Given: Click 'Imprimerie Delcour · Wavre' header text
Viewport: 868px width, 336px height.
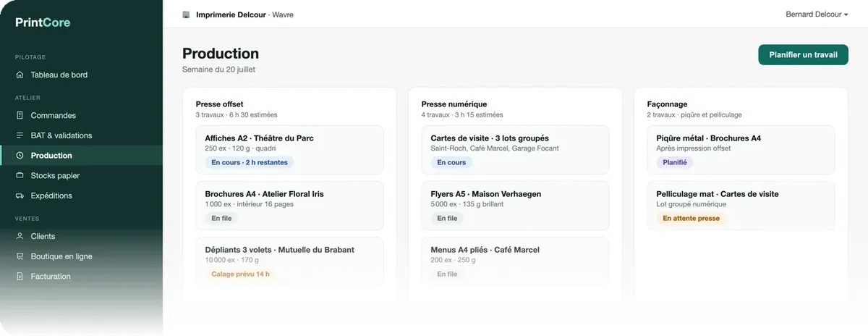Looking at the screenshot, I should [x=244, y=14].
